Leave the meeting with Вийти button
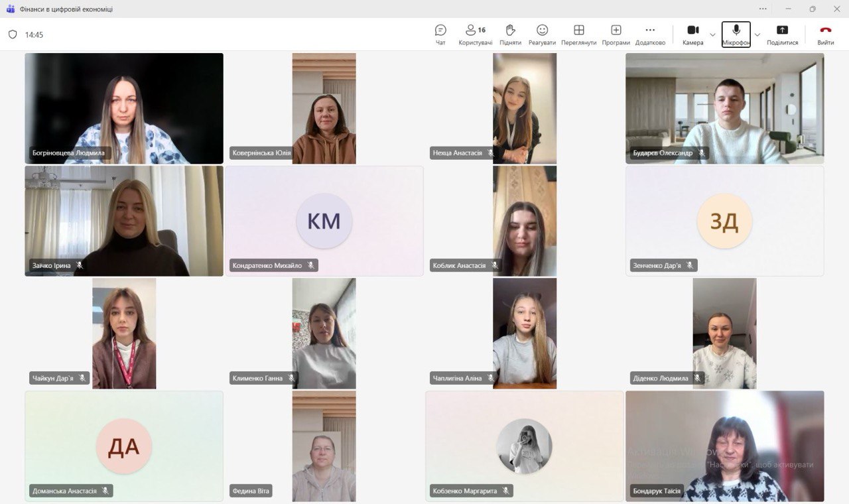This screenshot has height=504, width=849. pos(825,34)
